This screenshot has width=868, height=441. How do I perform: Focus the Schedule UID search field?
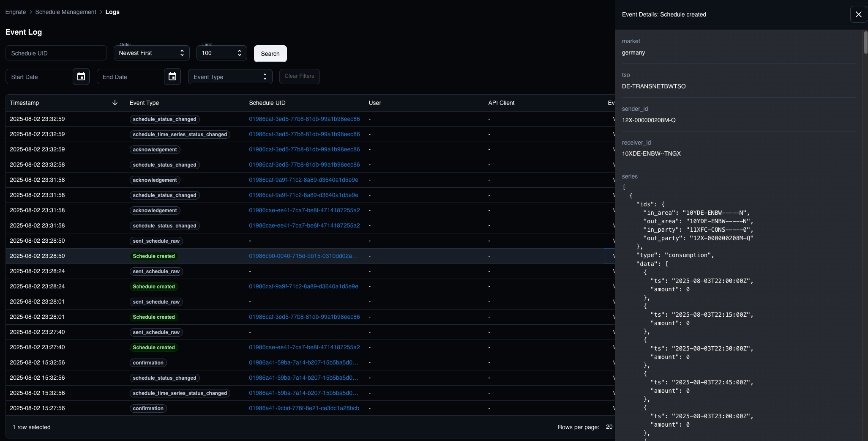point(55,53)
